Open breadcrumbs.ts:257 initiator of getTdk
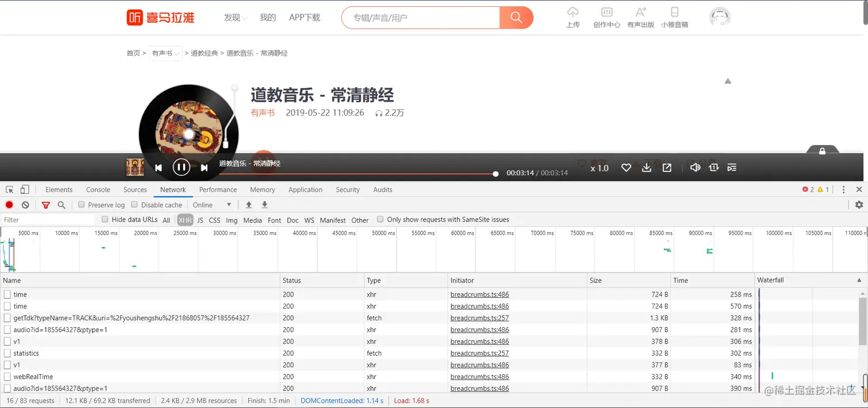Screen dimensions: 868x408 click(x=479, y=318)
